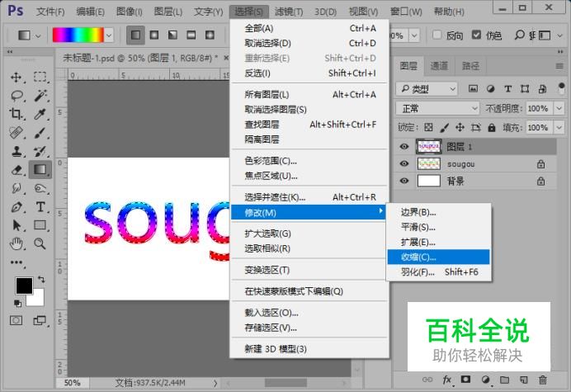This screenshot has width=571, height=392.
Task: Select 反选(I) in the Select menu
Action: [309, 73]
